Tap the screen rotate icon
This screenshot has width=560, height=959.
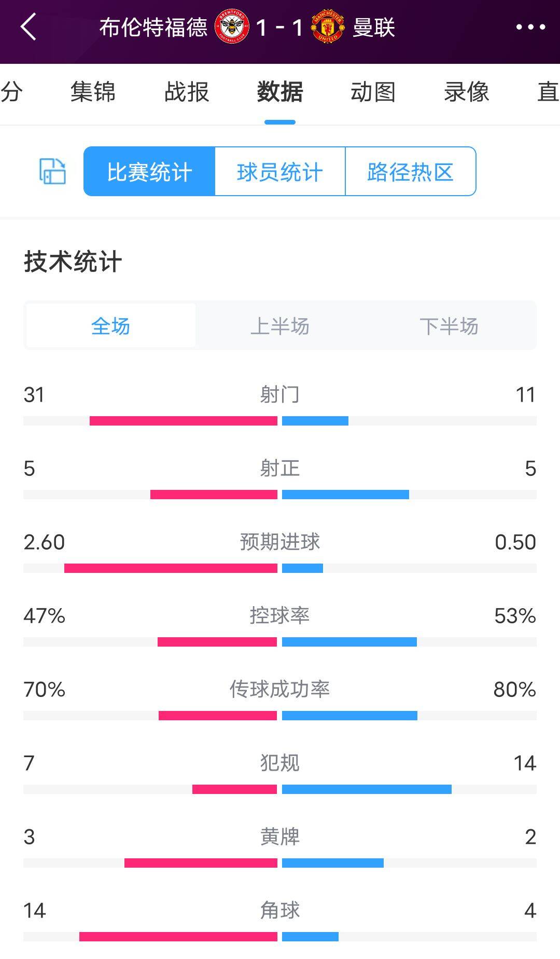tap(52, 171)
